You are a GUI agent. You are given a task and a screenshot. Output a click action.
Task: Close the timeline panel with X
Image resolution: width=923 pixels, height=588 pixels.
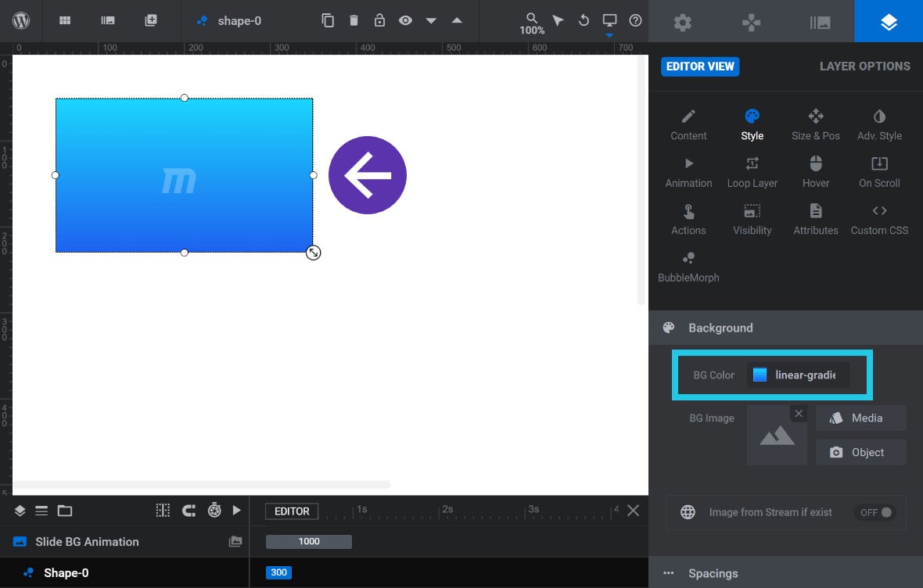point(633,511)
